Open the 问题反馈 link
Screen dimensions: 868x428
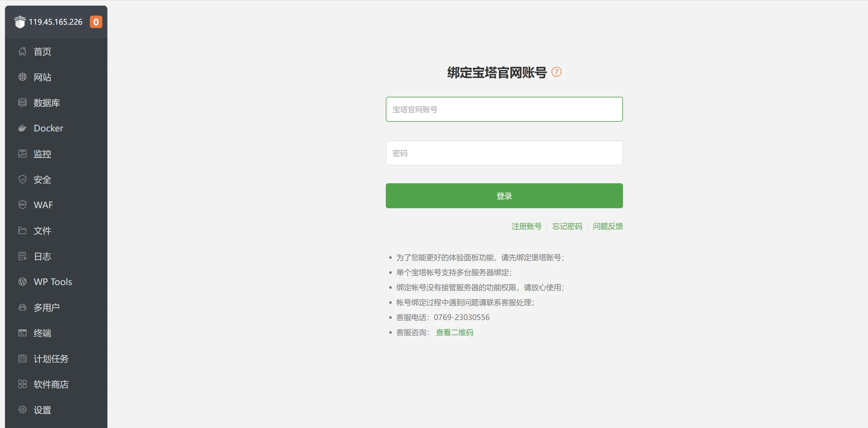point(608,226)
